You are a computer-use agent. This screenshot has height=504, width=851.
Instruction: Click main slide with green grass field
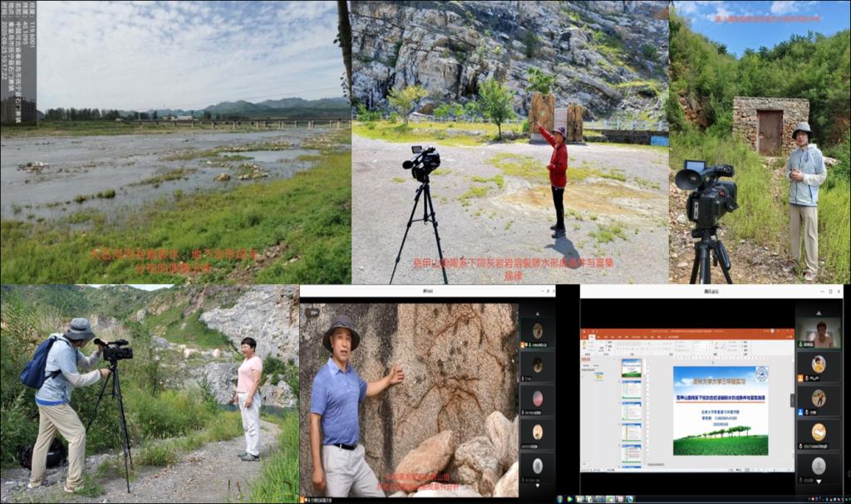pyautogui.click(x=721, y=411)
